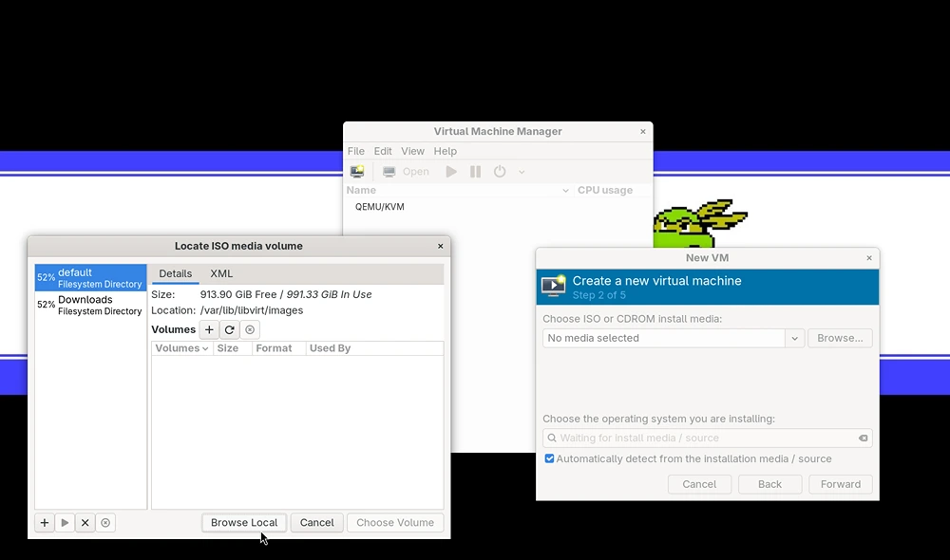
Task: Open the Edit menu in Virtual Machine Manager
Action: 382,151
